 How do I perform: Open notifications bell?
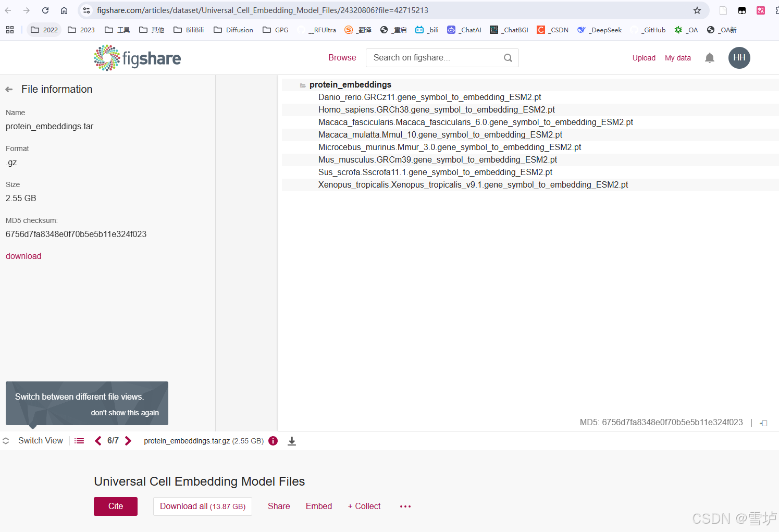(710, 58)
